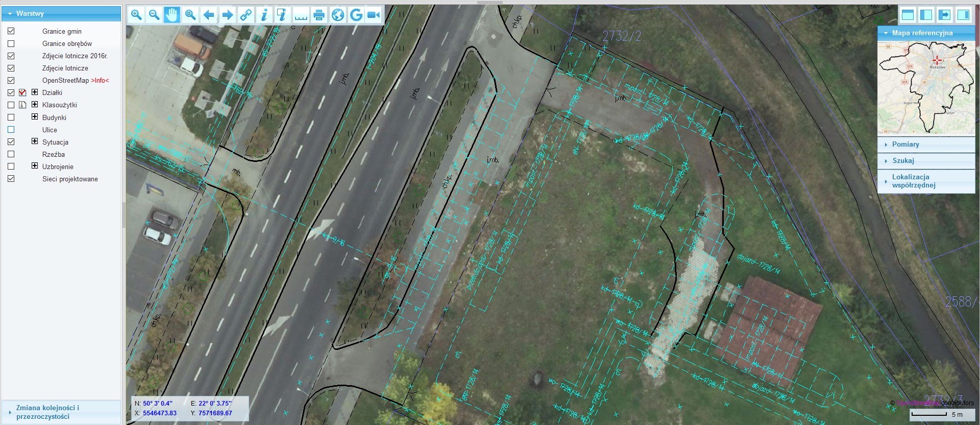Toggle the left sidebar panel layout icon
The image size is (980, 425).
pyautogui.click(x=926, y=15)
